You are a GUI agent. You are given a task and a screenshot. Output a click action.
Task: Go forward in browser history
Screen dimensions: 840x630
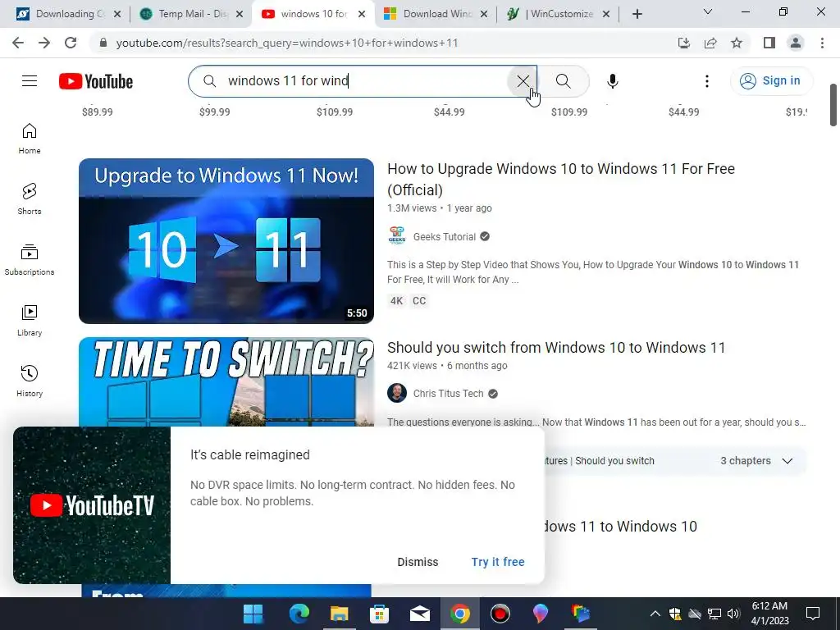pos(44,43)
